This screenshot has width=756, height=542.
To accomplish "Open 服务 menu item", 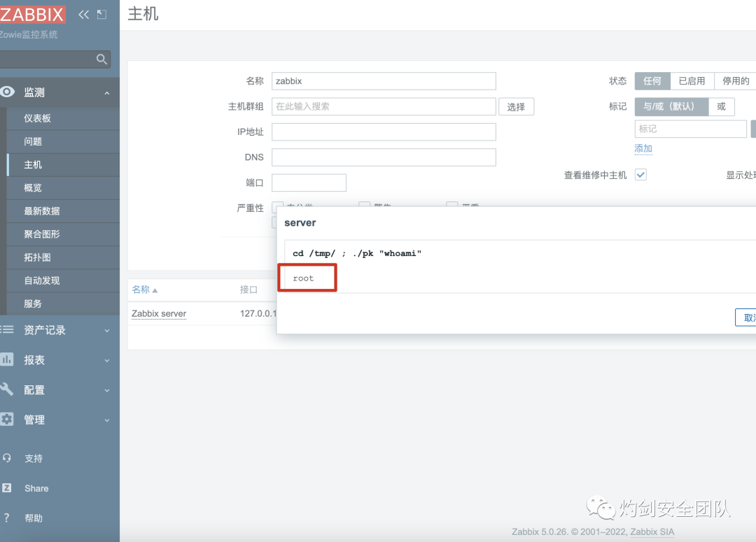I will tap(63, 303).
